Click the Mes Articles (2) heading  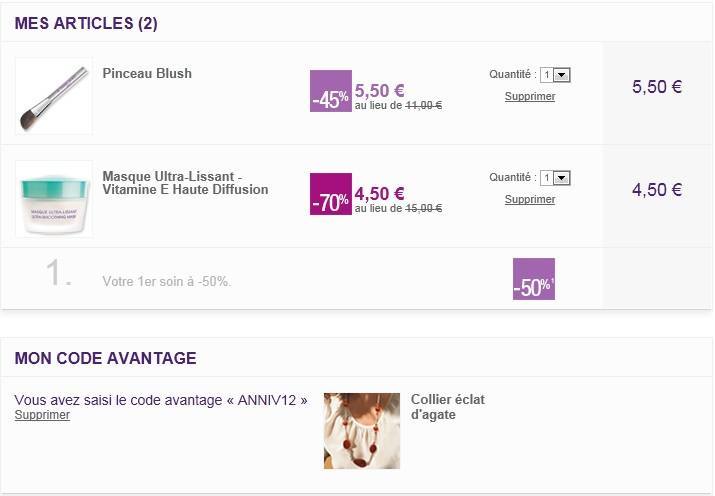click(x=86, y=24)
